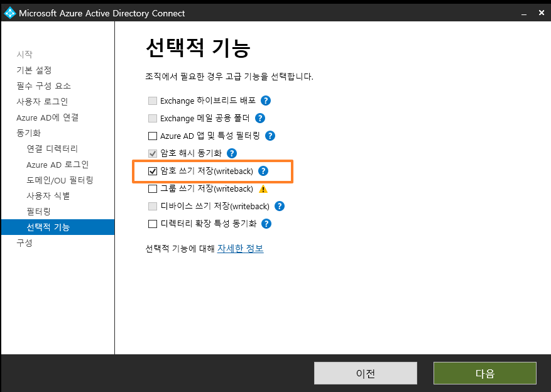Enable Azure AD 앱 및 특성 필터링 checkbox

click(153, 136)
